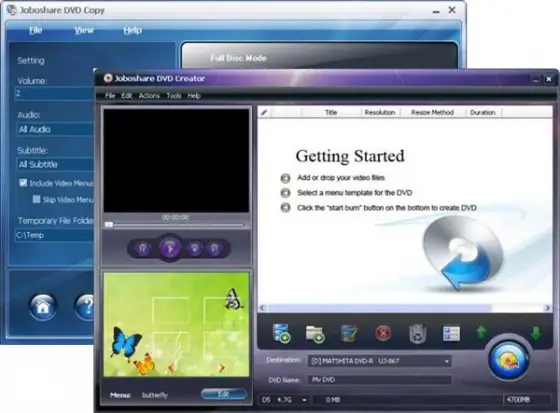
Task: Open the All Audio dropdown
Action: 55,129
